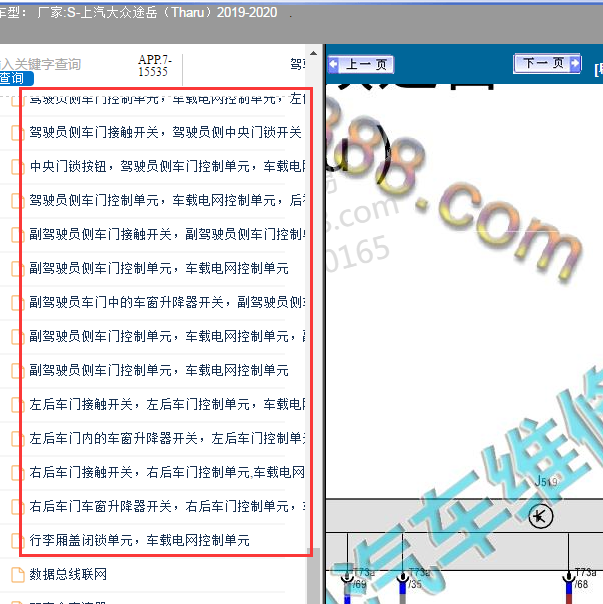Screen dimensions: 603x604
Task: Focus the keyword search input field
Action: pos(40,64)
